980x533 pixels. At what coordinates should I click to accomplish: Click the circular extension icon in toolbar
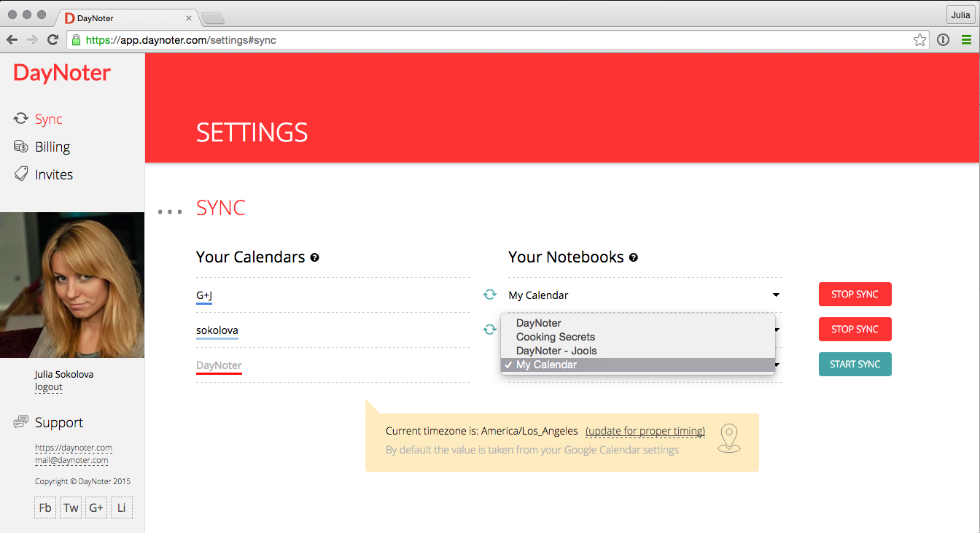944,40
